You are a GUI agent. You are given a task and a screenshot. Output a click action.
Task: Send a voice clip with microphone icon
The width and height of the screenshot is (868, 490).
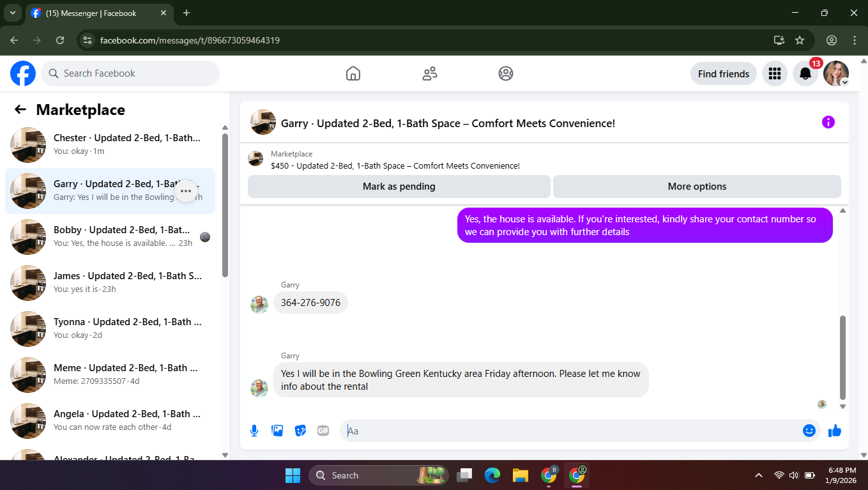pos(254,431)
